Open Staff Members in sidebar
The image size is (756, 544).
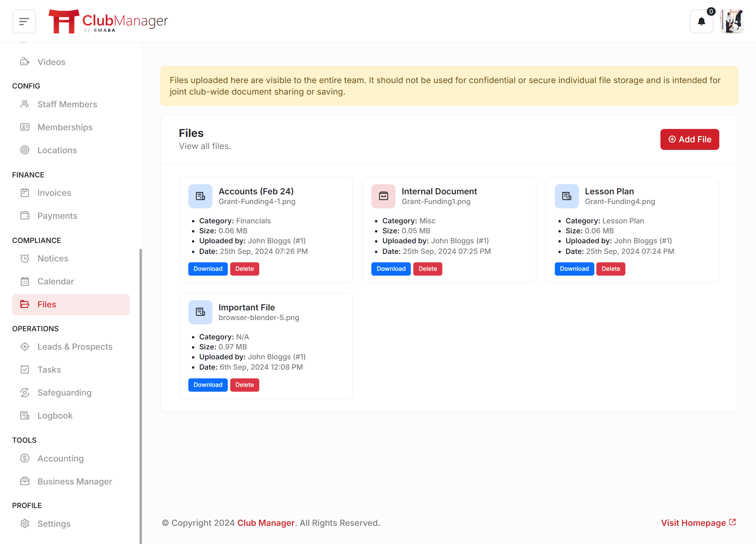[x=67, y=104]
